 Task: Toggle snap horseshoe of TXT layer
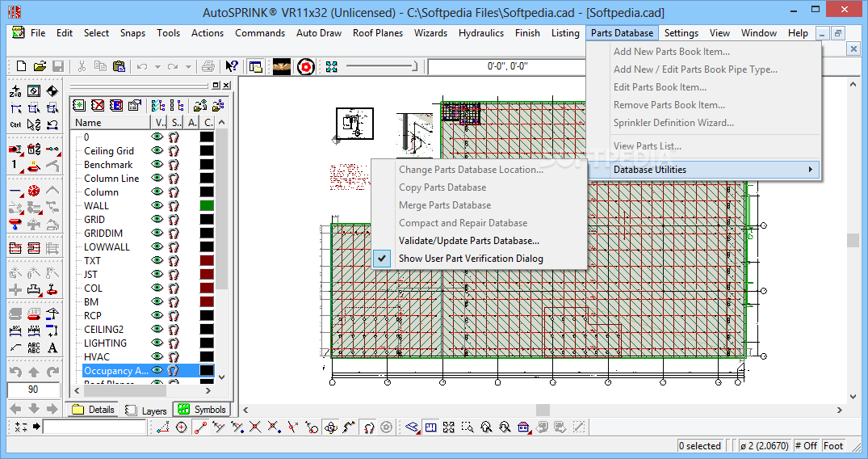(x=174, y=260)
